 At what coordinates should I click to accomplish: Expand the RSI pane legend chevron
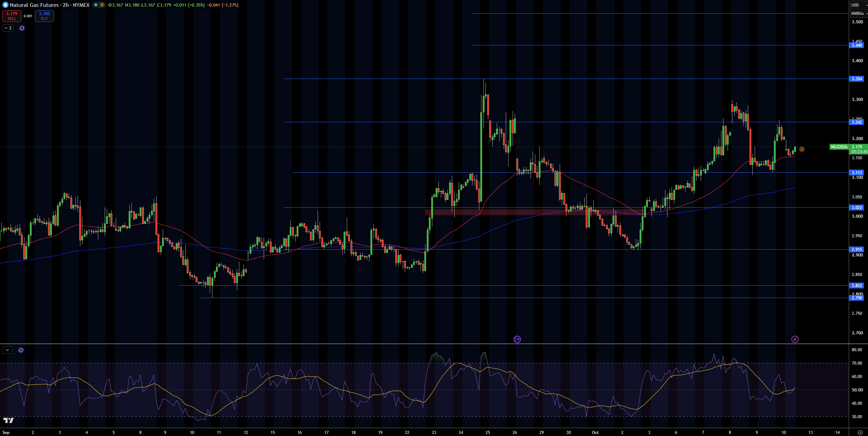pyautogui.click(x=7, y=350)
